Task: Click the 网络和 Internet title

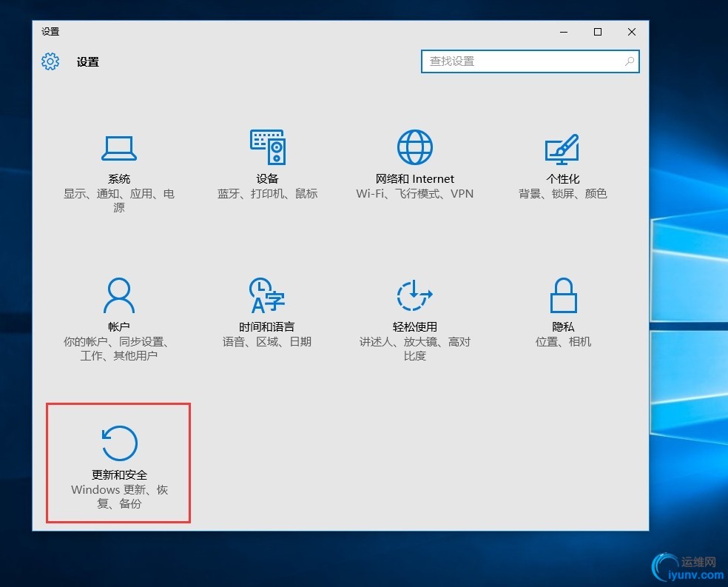Action: (x=414, y=179)
